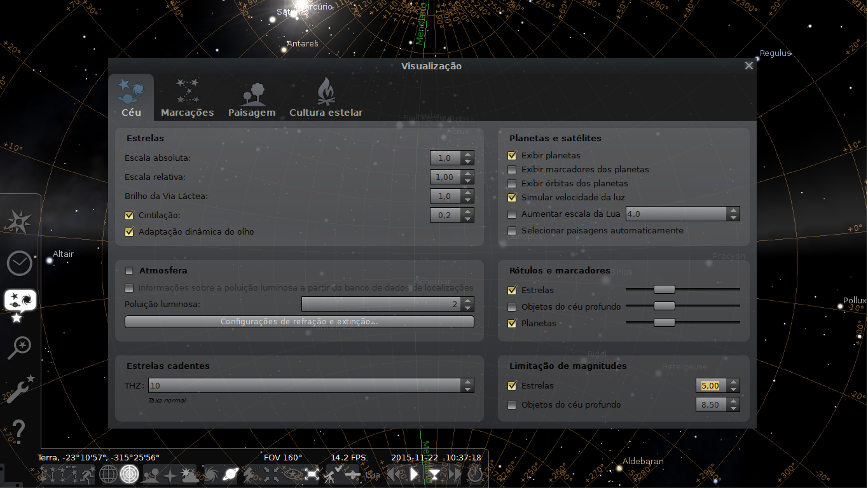Center on selected object arrows icon
Screen dimensions: 868x489
(x=272, y=474)
